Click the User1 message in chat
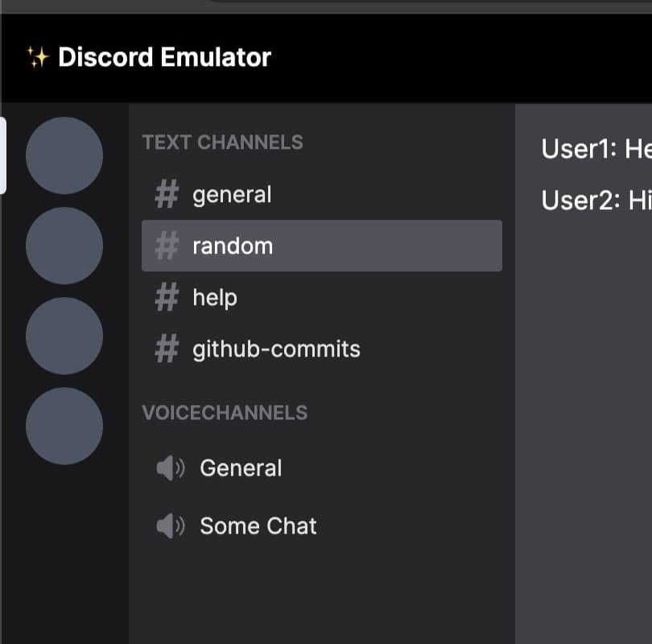The image size is (652, 644). (x=596, y=149)
